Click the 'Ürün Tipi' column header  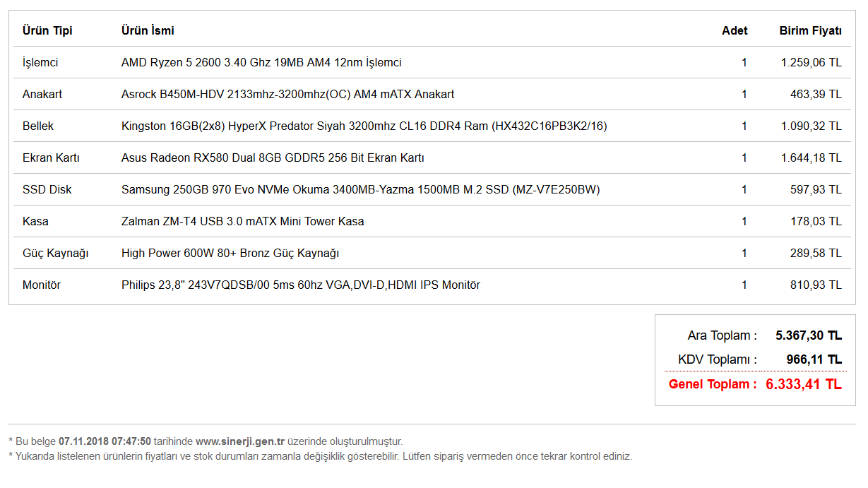click(x=47, y=30)
